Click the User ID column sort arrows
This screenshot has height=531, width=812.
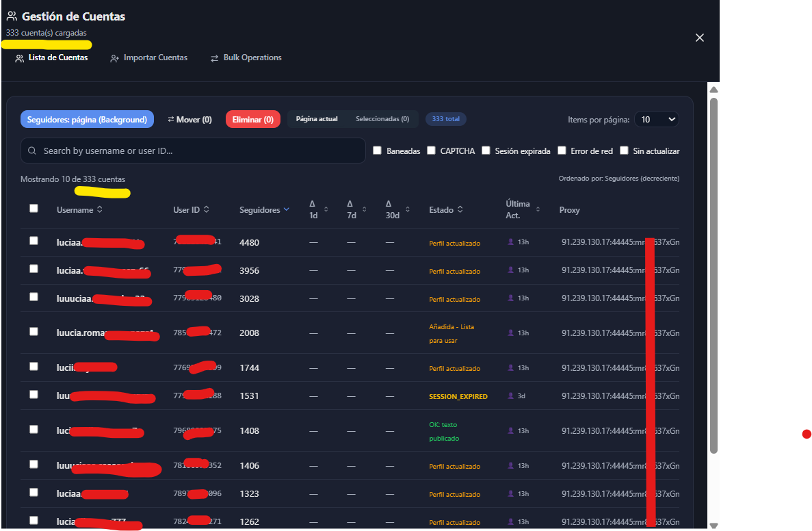click(x=206, y=209)
